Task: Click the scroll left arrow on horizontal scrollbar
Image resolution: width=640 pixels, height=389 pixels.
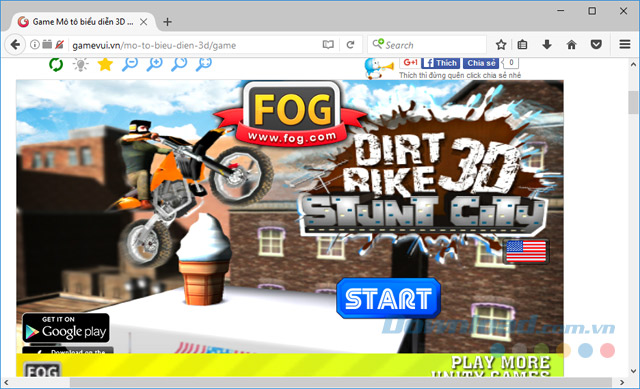Action: click(6, 382)
